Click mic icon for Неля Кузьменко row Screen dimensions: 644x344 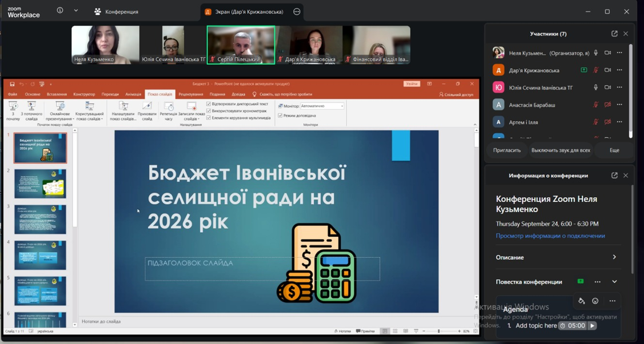(596, 53)
